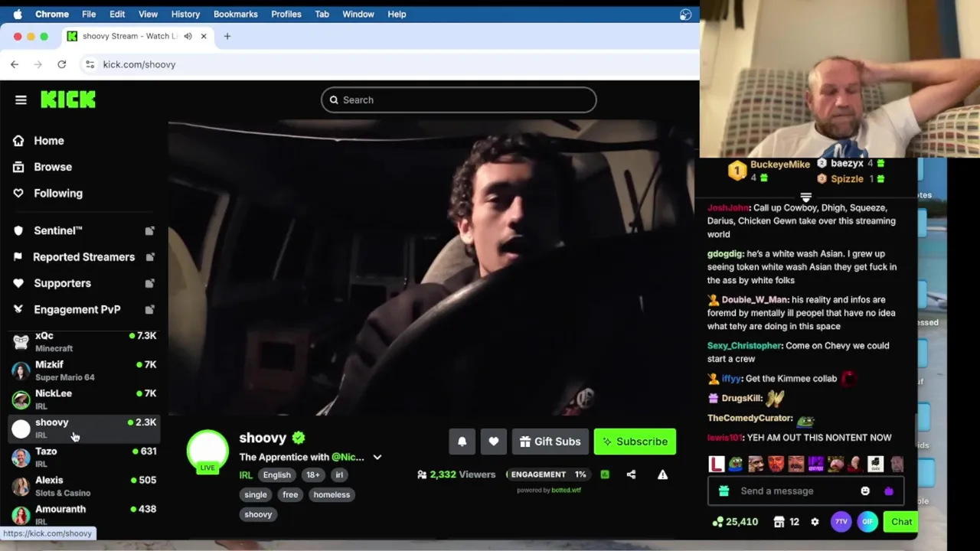Open chat settings gear

coord(815,522)
